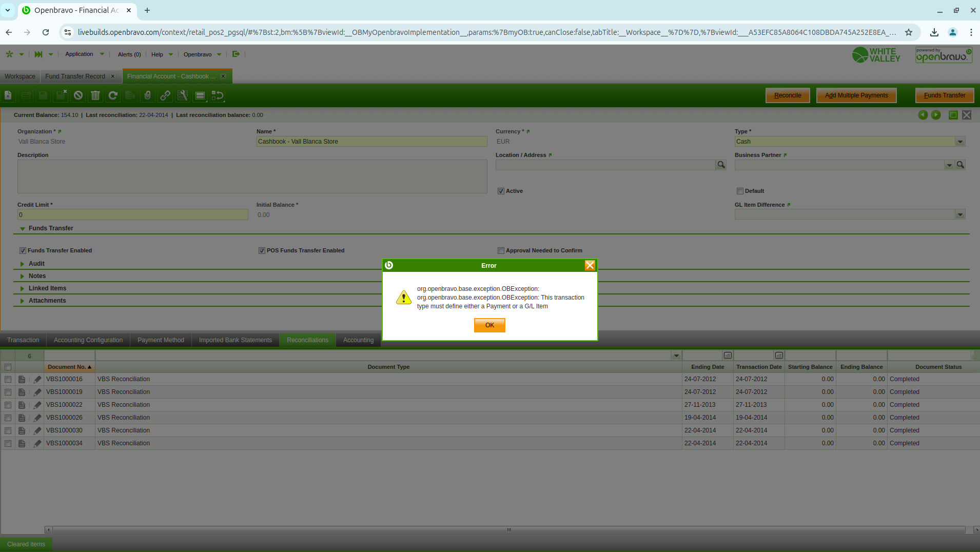Open GL Item Difference dropdown
Image resolution: width=980 pixels, height=552 pixels.
[x=960, y=215]
